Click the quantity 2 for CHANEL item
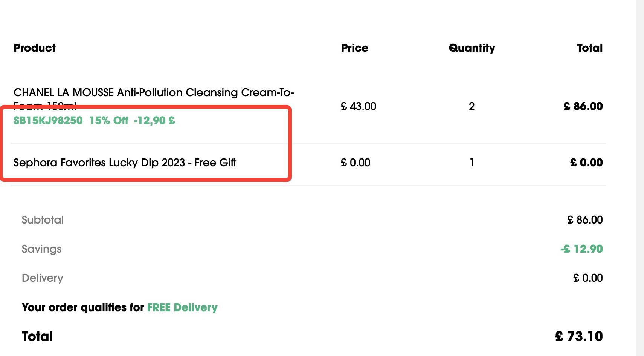The image size is (644, 356). click(472, 106)
